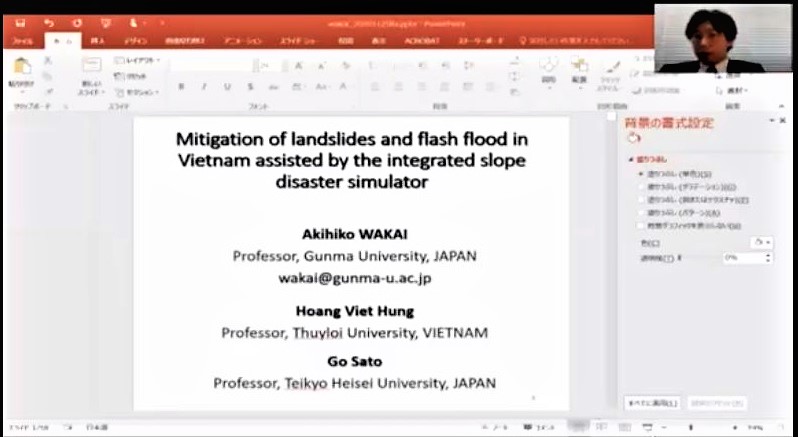Reset the slide layout
This screenshot has height=437, width=798.
[x=131, y=76]
